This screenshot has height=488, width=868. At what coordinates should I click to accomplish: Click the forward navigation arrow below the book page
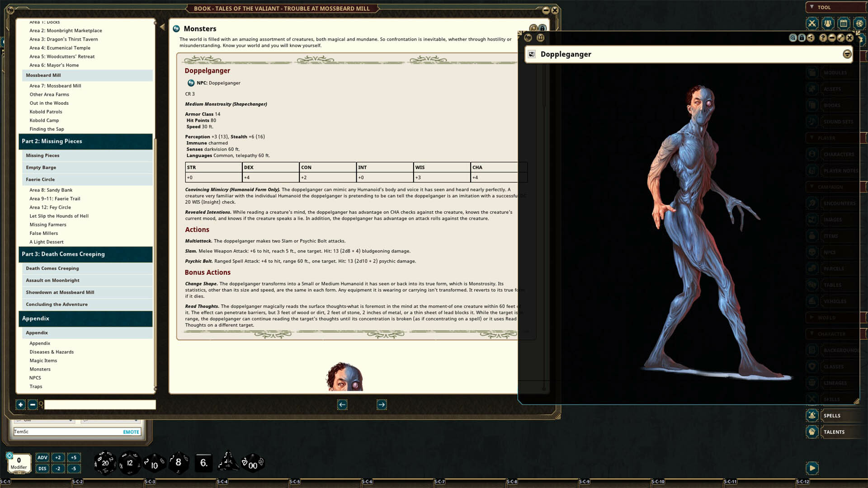click(x=381, y=404)
